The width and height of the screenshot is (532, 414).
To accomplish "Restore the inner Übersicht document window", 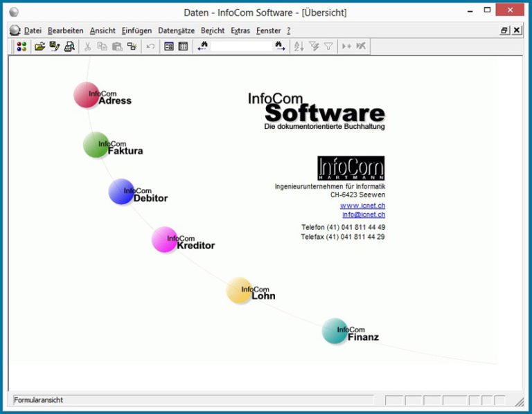I will 504,30.
